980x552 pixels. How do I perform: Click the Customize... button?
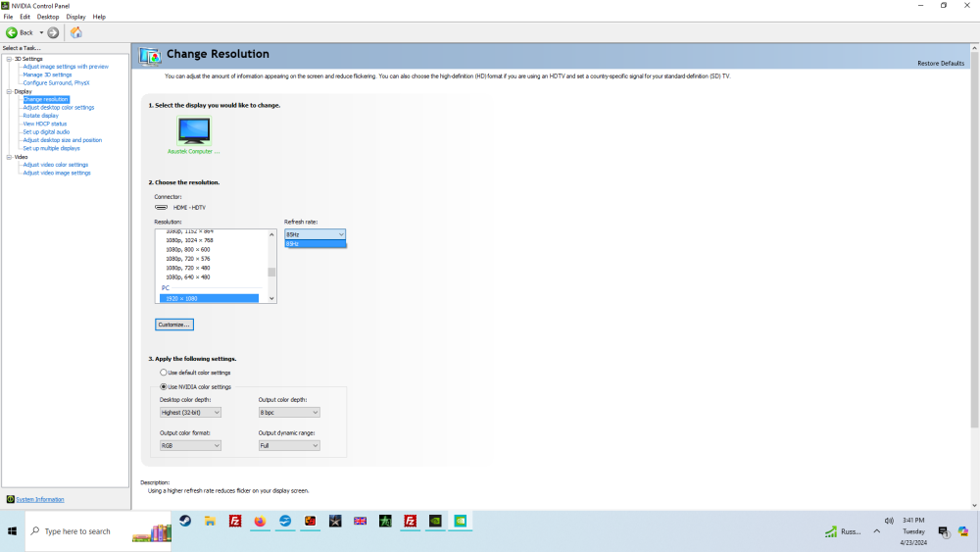point(174,325)
